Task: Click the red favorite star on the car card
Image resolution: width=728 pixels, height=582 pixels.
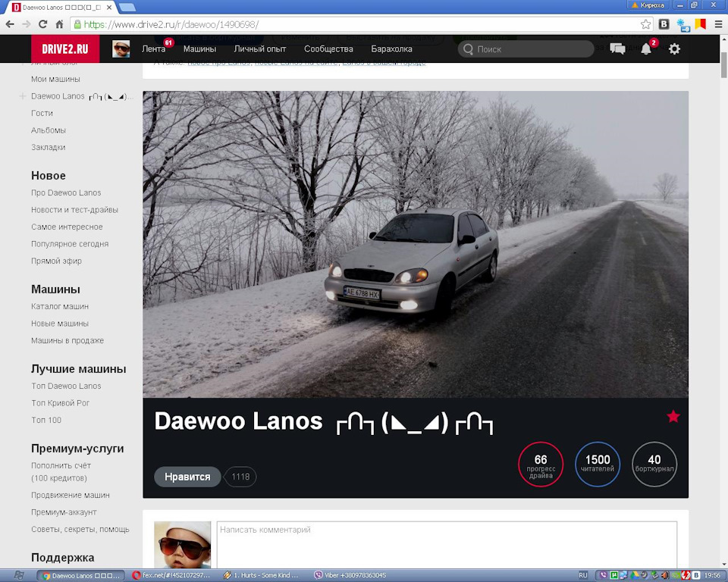Action: pyautogui.click(x=673, y=417)
